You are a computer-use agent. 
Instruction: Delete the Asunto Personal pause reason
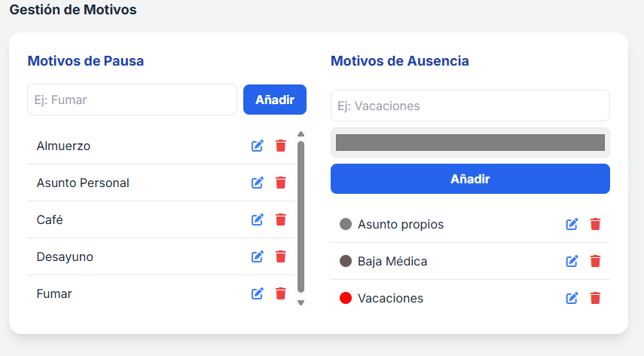click(281, 183)
